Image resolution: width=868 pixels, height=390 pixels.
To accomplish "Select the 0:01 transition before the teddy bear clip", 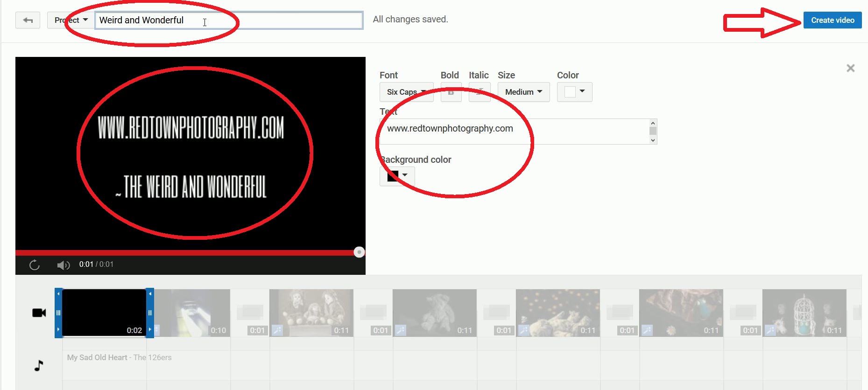I will [x=373, y=313].
